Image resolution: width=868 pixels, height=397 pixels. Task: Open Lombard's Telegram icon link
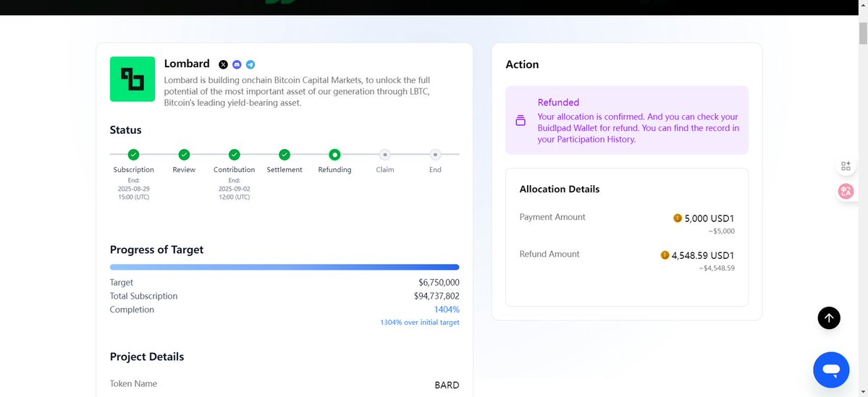pyautogui.click(x=250, y=64)
